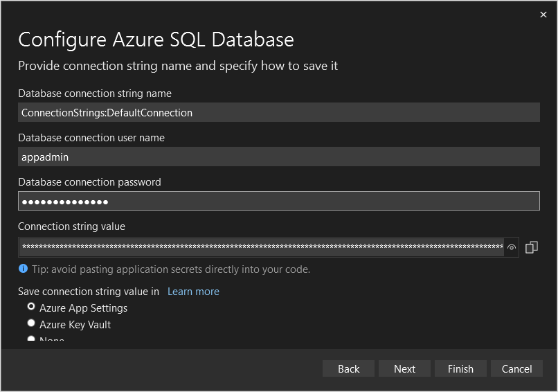Viewport: 558px width, 392px height.
Task: Focus the database connection password field
Action: (x=278, y=201)
